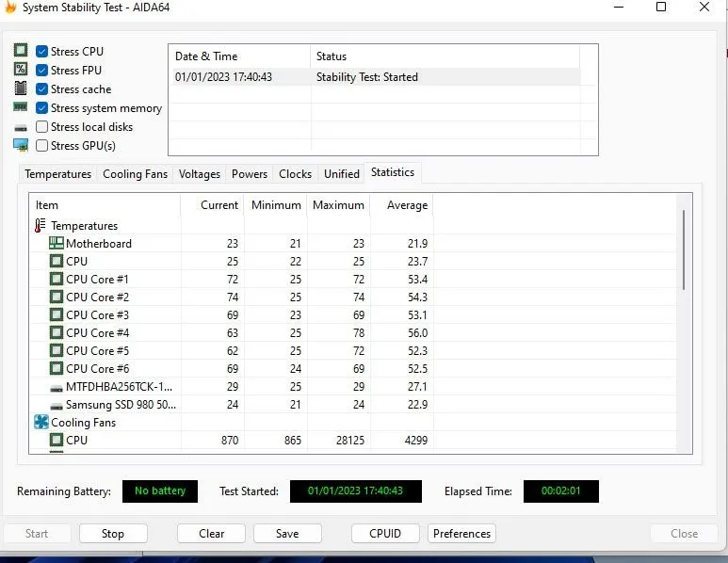The image size is (728, 563).
Task: Minimize the System Stability Test window
Action: click(619, 7)
